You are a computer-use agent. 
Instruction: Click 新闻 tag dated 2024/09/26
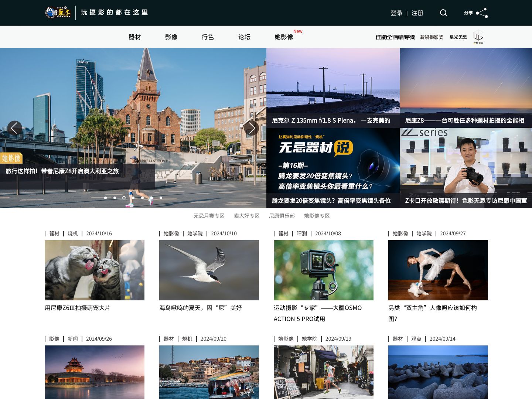pyautogui.click(x=73, y=339)
